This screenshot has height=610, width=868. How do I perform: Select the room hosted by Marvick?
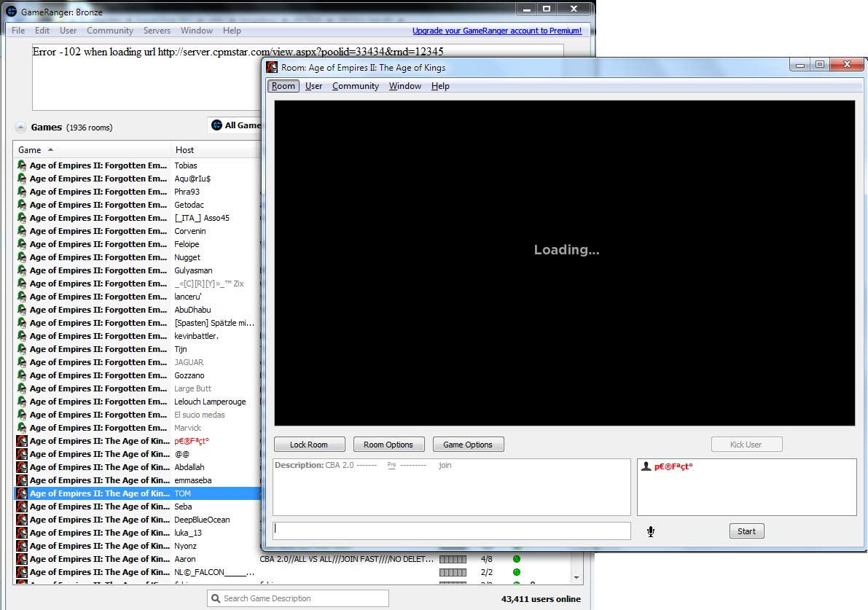point(137,428)
